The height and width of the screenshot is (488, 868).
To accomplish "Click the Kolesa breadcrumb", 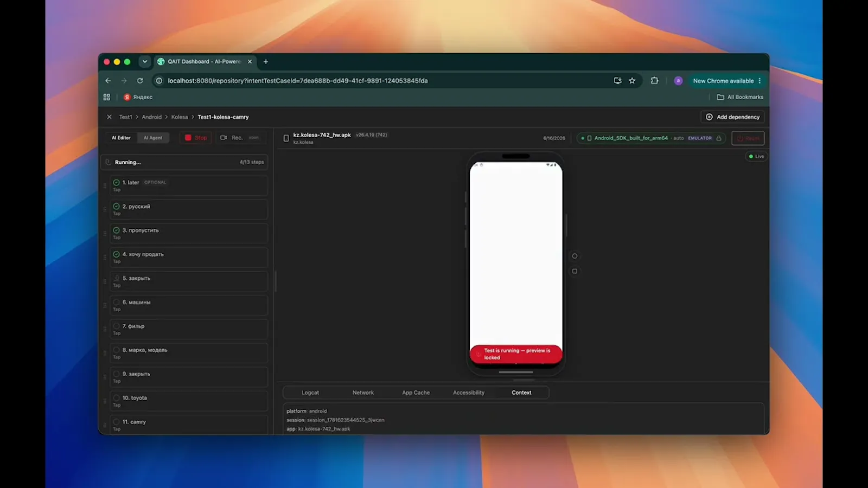I will pyautogui.click(x=180, y=117).
